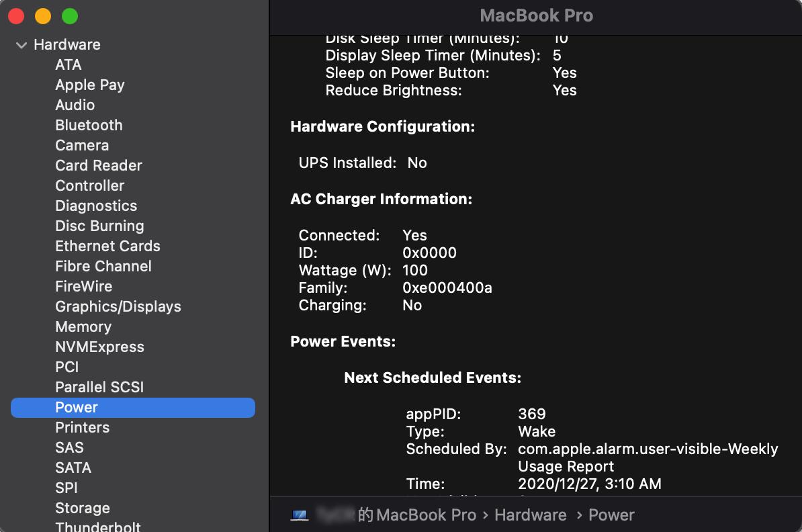The width and height of the screenshot is (802, 532).
Task: Click the MacBook icon in path bar
Action: click(x=300, y=515)
